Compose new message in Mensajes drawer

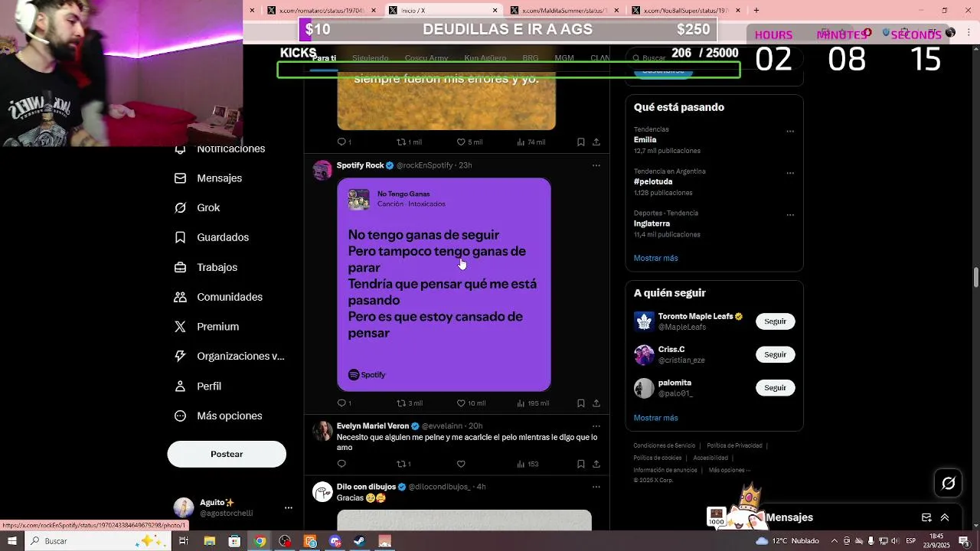[x=926, y=517]
